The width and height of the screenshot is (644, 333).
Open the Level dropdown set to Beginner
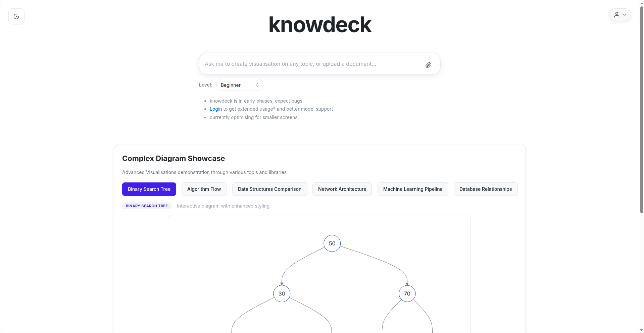(x=239, y=85)
